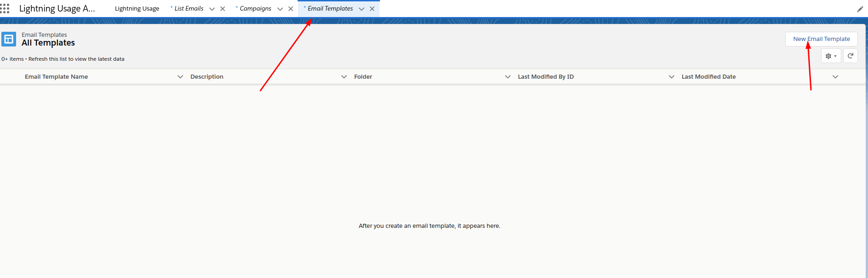
Task: Click the All Templates list view title
Action: [x=48, y=43]
